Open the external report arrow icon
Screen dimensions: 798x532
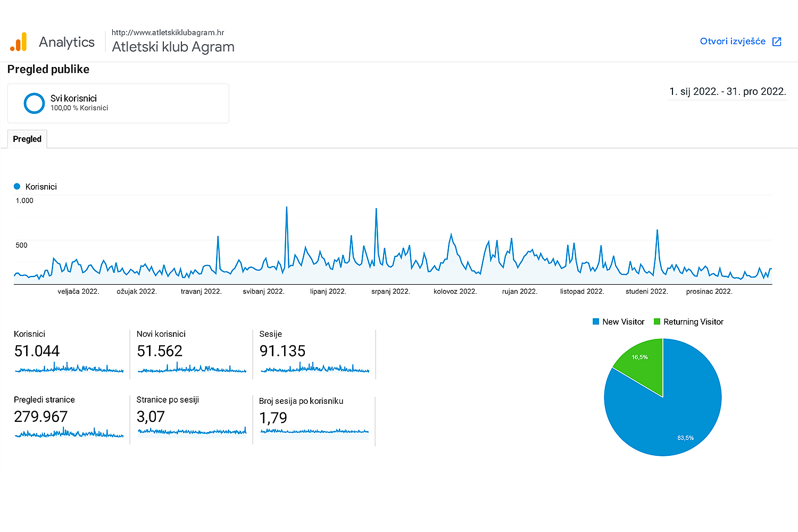[777, 42]
